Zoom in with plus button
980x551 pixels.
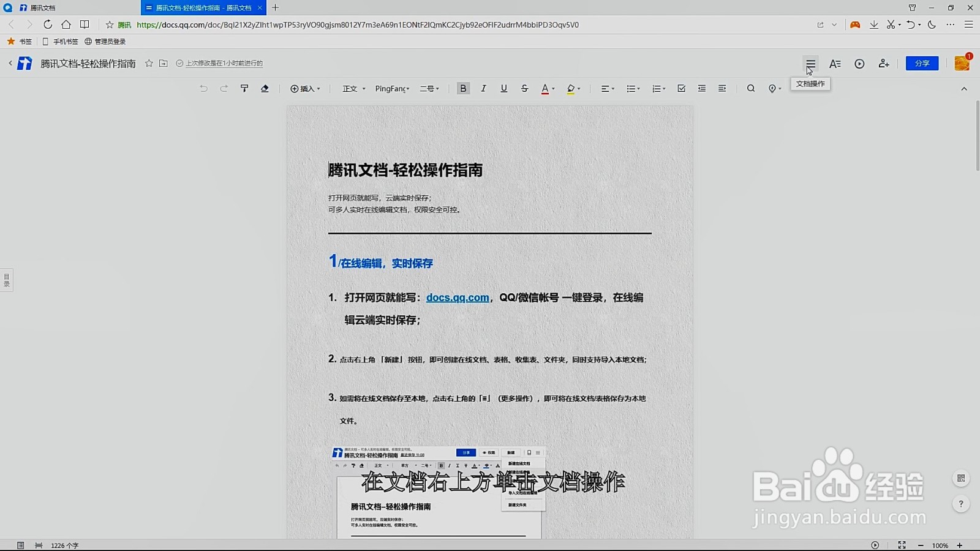[960, 545]
